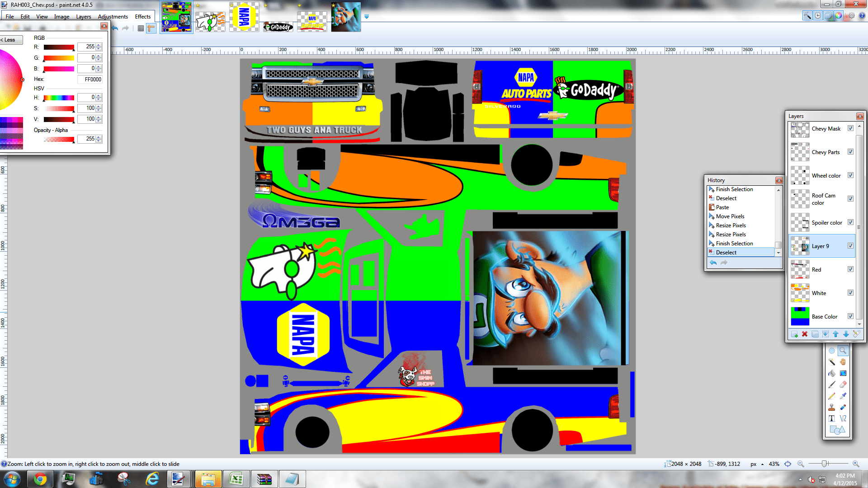Uncheck the Red layer visibility
The width and height of the screenshot is (868, 488).
click(850, 269)
